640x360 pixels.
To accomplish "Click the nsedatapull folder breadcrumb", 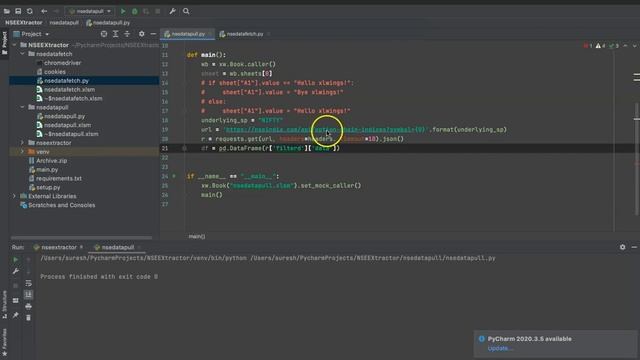I will point(64,22).
